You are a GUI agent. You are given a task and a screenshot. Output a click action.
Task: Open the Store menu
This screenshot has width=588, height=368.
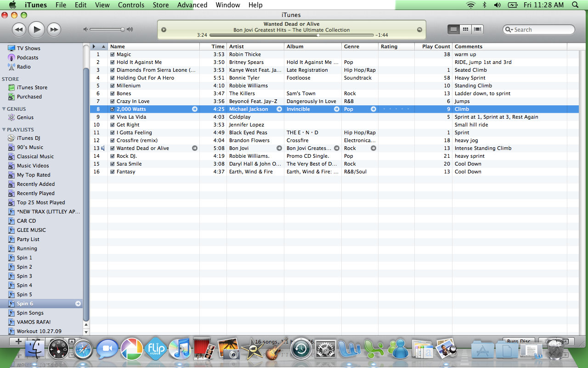pyautogui.click(x=161, y=5)
